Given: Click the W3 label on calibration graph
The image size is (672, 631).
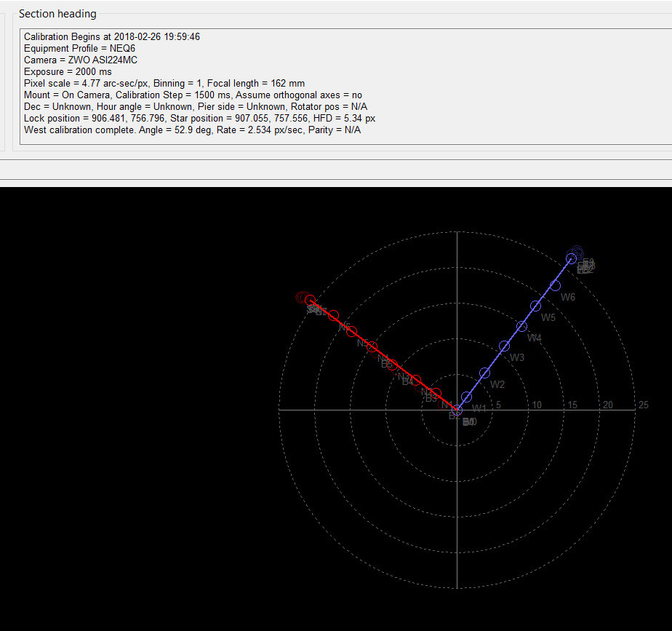Looking at the screenshot, I should coord(517,357).
